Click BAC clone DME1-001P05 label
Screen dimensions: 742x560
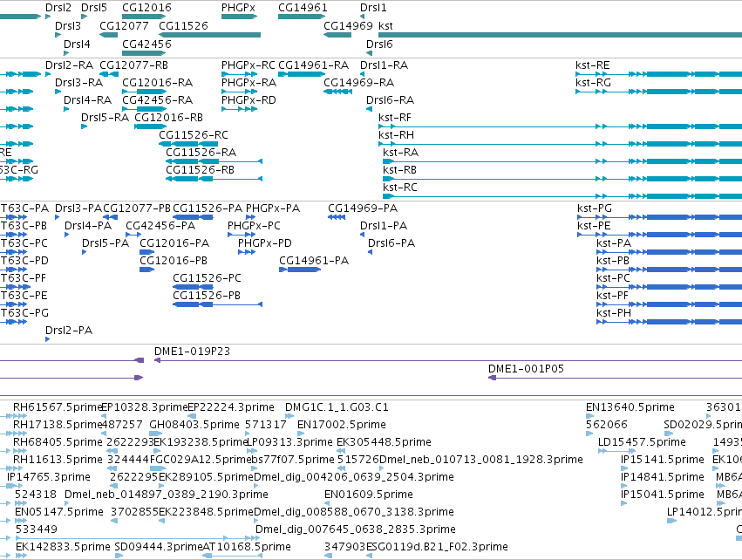pyautogui.click(x=527, y=369)
